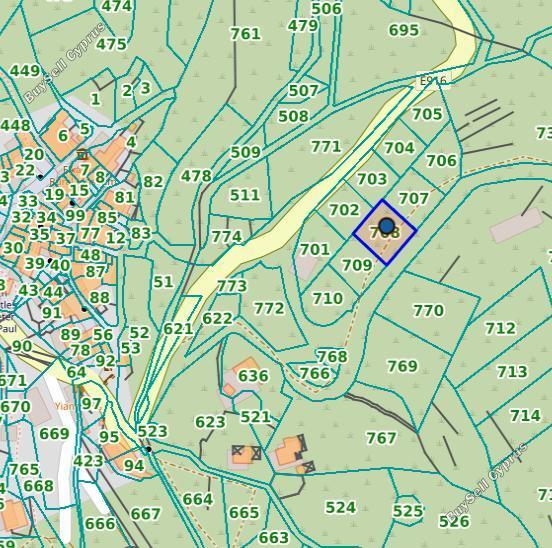Viewport: 552px width, 548px height.
Task: Click parcel label 766
Action: (x=314, y=373)
